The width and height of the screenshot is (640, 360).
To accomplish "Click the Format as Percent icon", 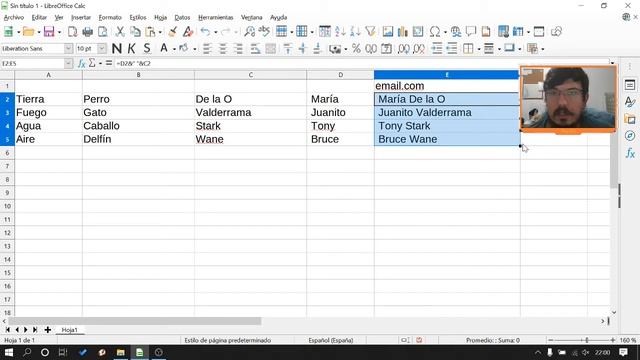I will 356,49.
